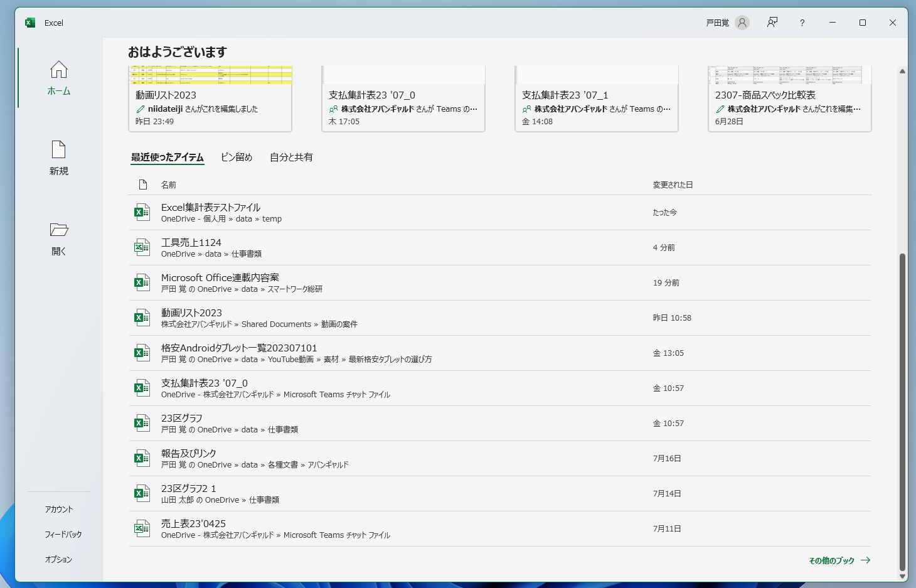Click file icon for 動画リスト2023 in the list

142,318
